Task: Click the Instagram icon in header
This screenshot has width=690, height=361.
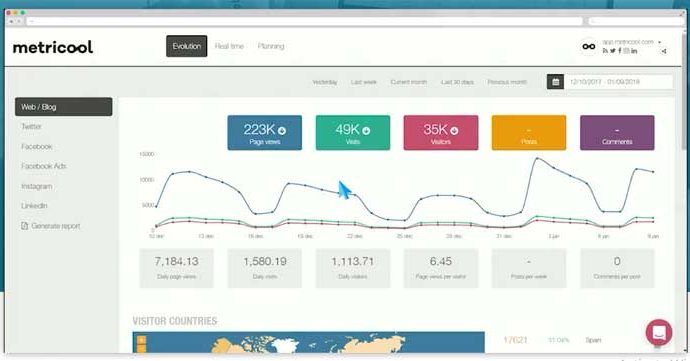Action: [626, 51]
